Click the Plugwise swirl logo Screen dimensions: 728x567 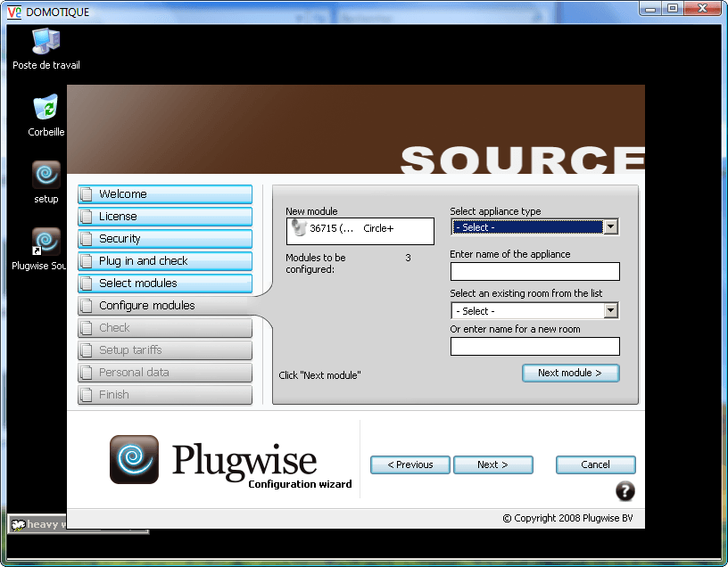[x=134, y=459]
